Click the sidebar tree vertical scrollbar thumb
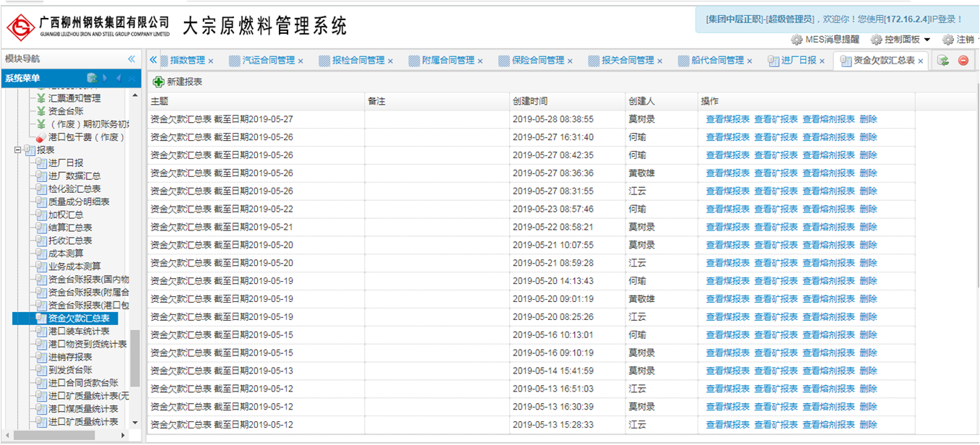Screen dimensions: 980x445 point(134,359)
